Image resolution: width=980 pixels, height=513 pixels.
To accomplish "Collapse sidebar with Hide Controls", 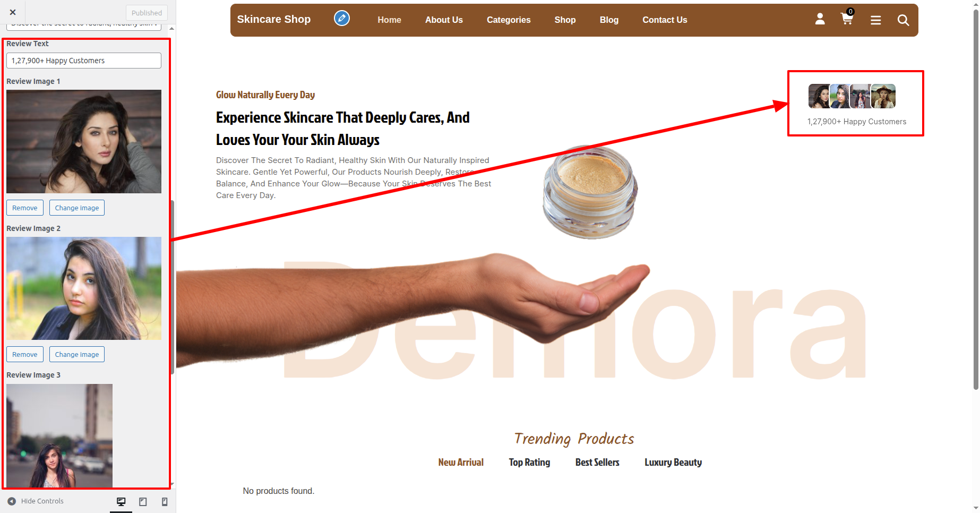I will click(x=36, y=501).
